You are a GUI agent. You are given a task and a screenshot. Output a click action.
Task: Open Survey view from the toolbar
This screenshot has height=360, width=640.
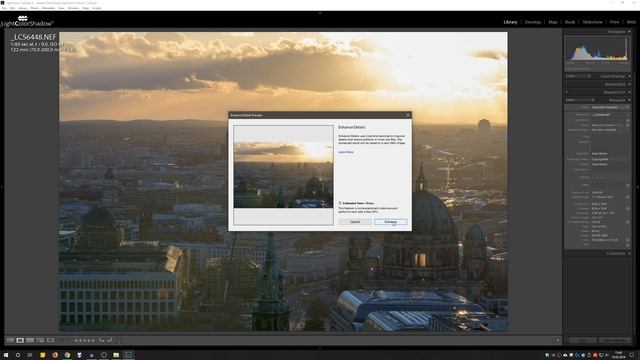(x=40, y=340)
